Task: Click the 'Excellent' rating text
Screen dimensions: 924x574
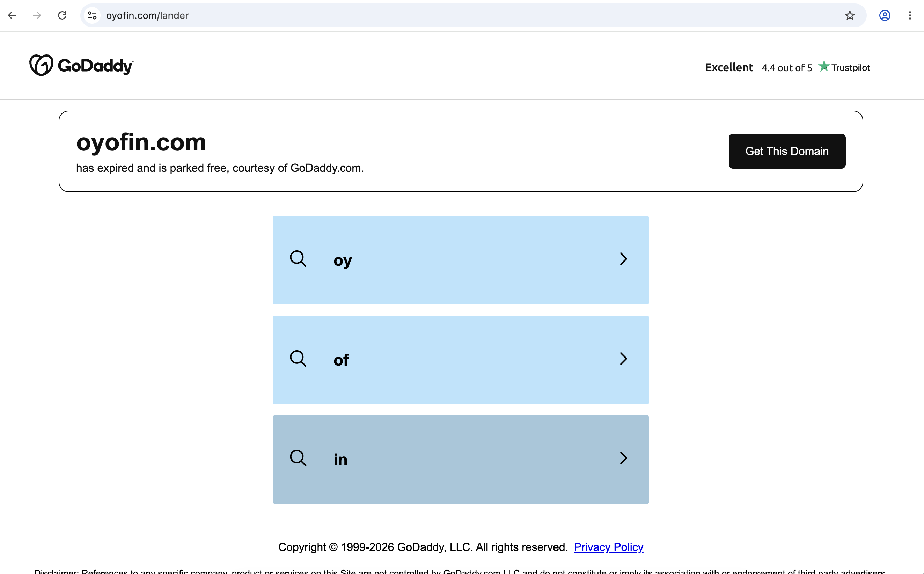Action: pyautogui.click(x=729, y=67)
